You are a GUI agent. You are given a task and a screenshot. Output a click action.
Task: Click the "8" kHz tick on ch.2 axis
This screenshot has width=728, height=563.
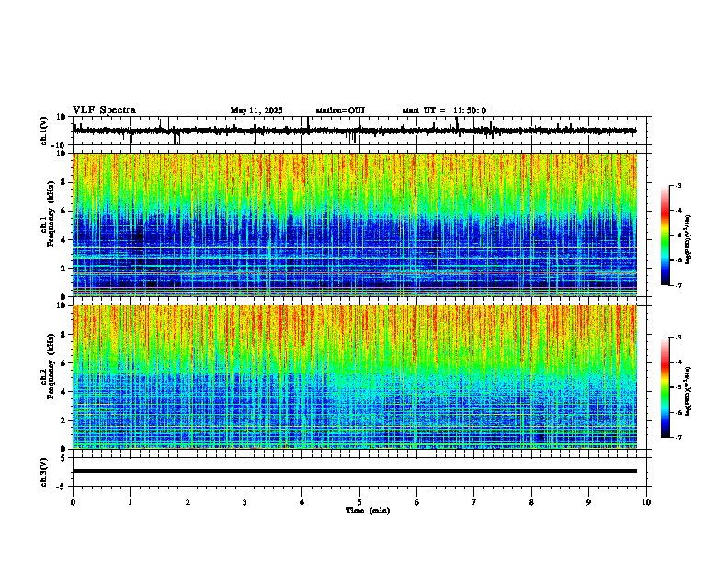pyautogui.click(x=63, y=335)
